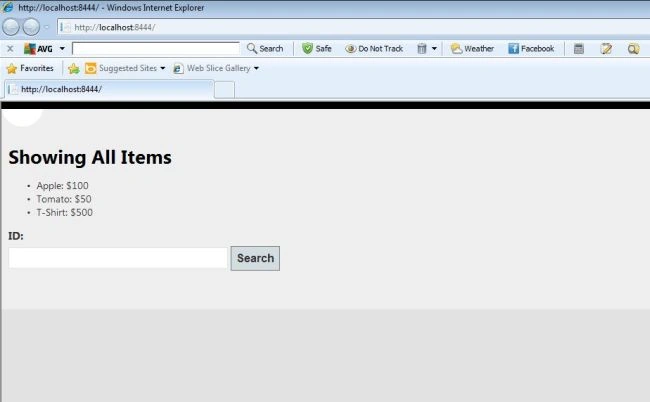
Task: Click the "Tomato: $50" list item
Action: tap(64, 199)
